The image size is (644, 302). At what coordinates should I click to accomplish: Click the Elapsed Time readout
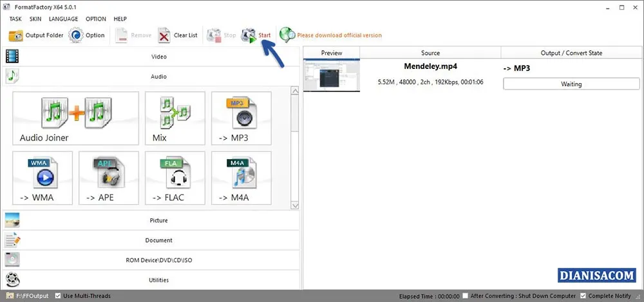click(x=429, y=296)
